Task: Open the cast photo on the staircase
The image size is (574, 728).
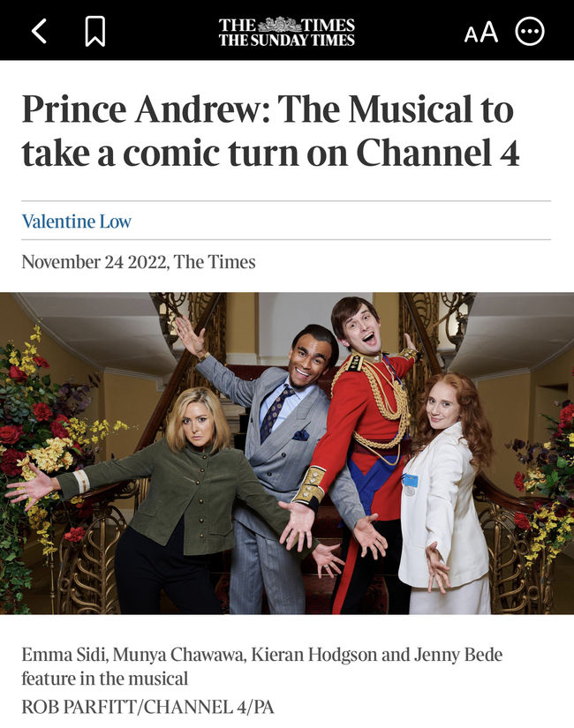Action: pyautogui.click(x=287, y=454)
